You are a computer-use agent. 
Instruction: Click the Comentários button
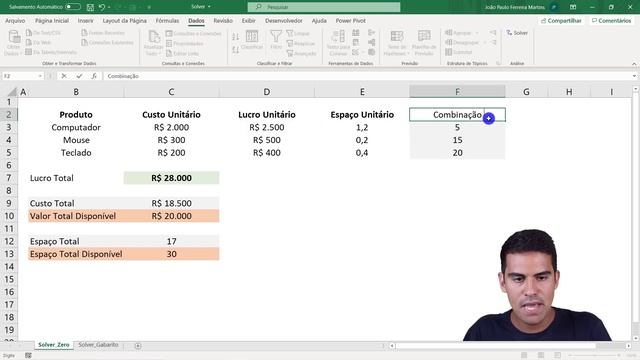(611, 20)
